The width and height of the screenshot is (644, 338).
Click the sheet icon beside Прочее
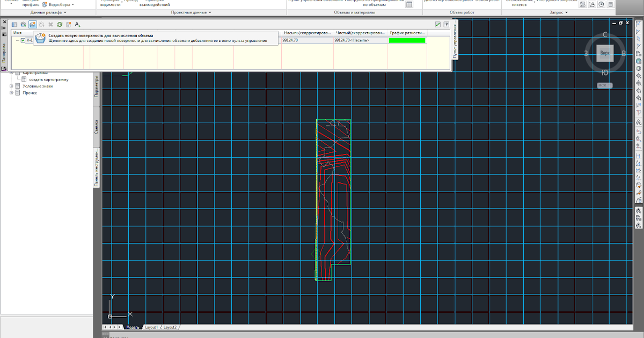[x=18, y=93]
